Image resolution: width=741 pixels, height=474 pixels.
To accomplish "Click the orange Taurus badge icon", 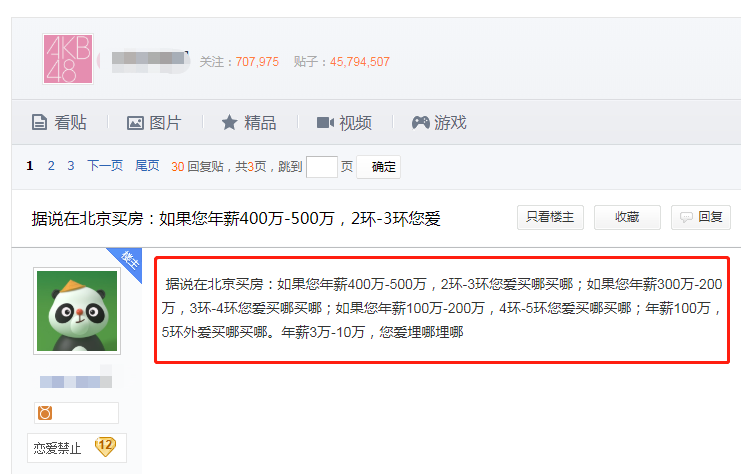I will [45, 413].
